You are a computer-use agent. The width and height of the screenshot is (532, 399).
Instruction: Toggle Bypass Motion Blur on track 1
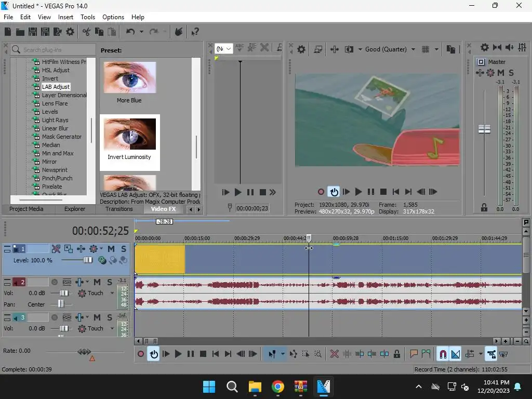pos(56,249)
